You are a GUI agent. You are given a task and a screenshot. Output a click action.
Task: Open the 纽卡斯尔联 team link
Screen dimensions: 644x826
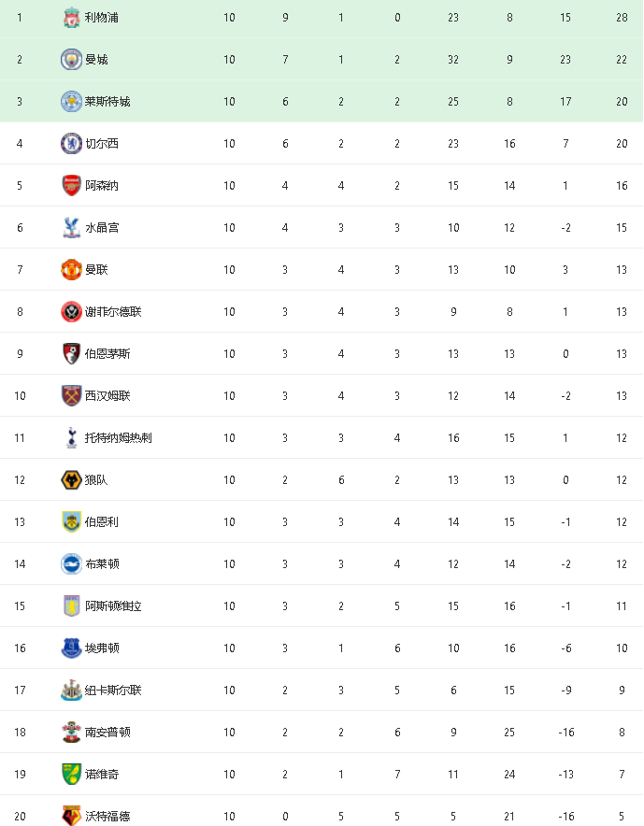(113, 691)
